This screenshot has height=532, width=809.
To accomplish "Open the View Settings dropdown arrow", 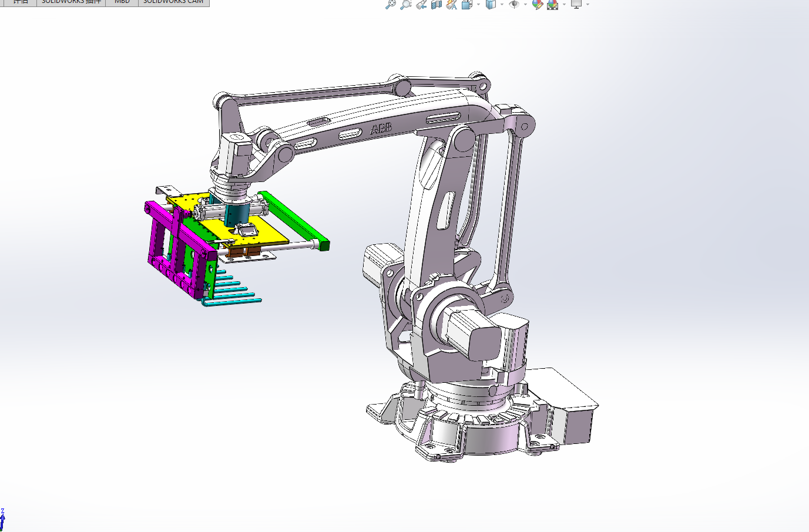I will [588, 5].
